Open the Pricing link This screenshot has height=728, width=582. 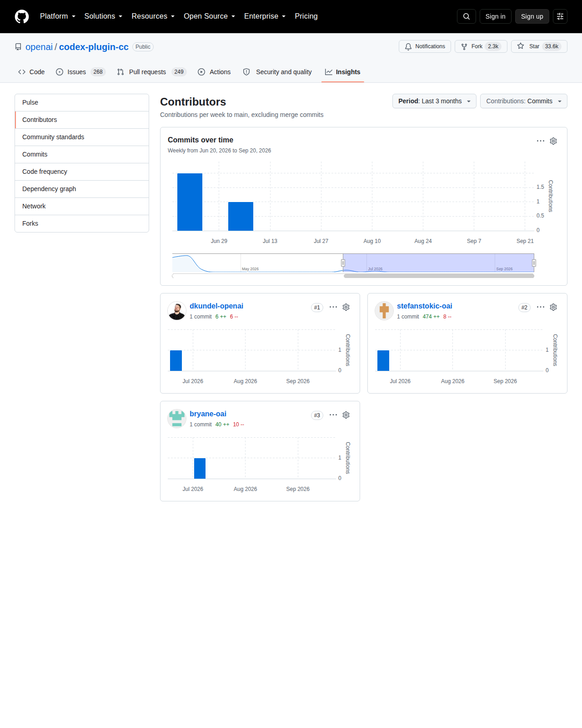(x=306, y=16)
